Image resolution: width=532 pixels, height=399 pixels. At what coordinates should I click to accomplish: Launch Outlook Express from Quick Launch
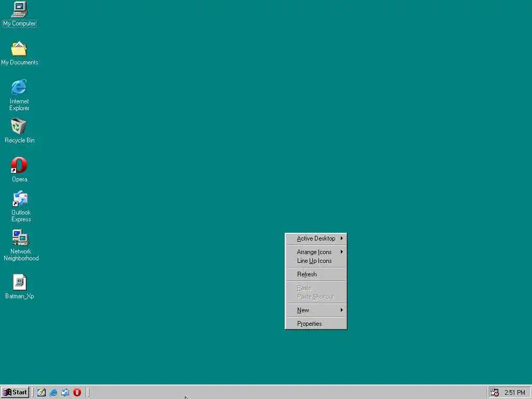tap(65, 392)
